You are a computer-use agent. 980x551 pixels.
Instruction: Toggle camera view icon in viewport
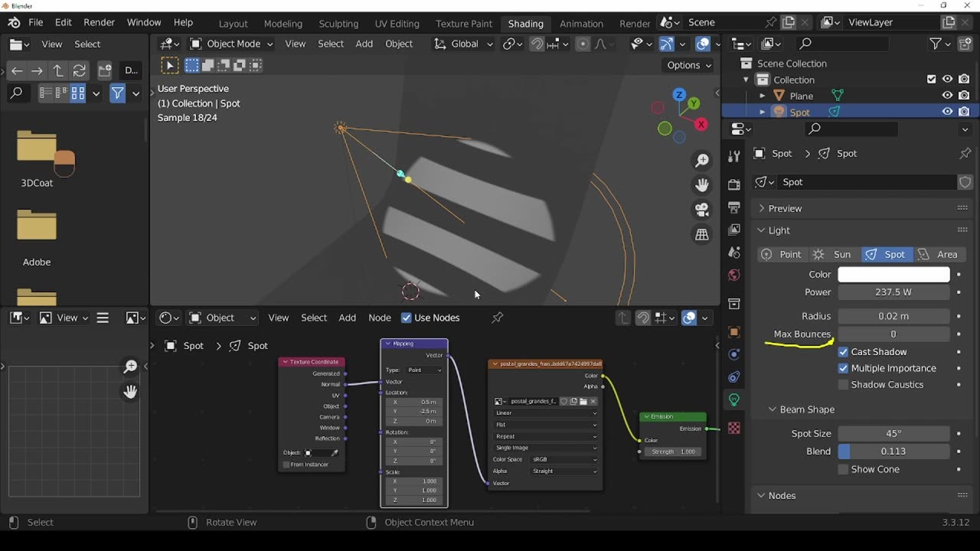point(702,210)
